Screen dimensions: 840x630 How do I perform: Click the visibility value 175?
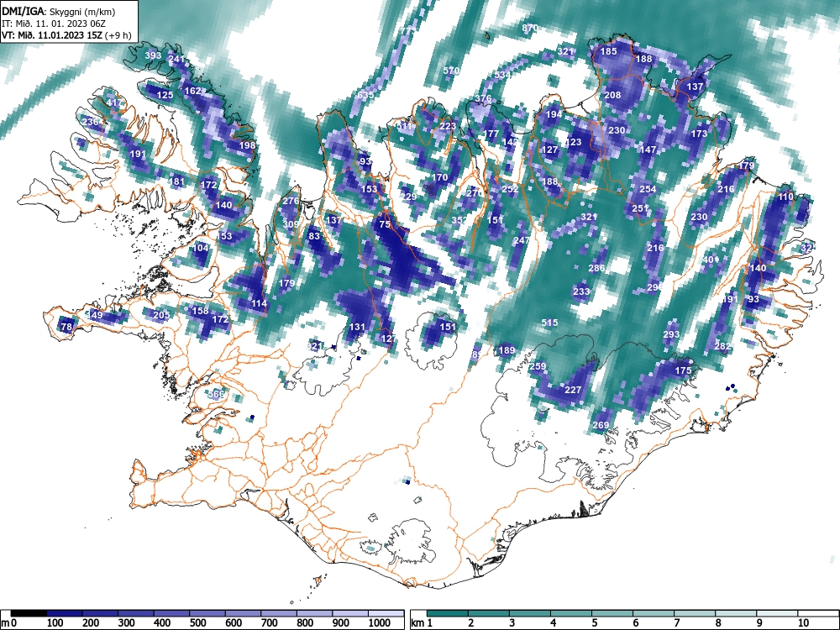(683, 370)
